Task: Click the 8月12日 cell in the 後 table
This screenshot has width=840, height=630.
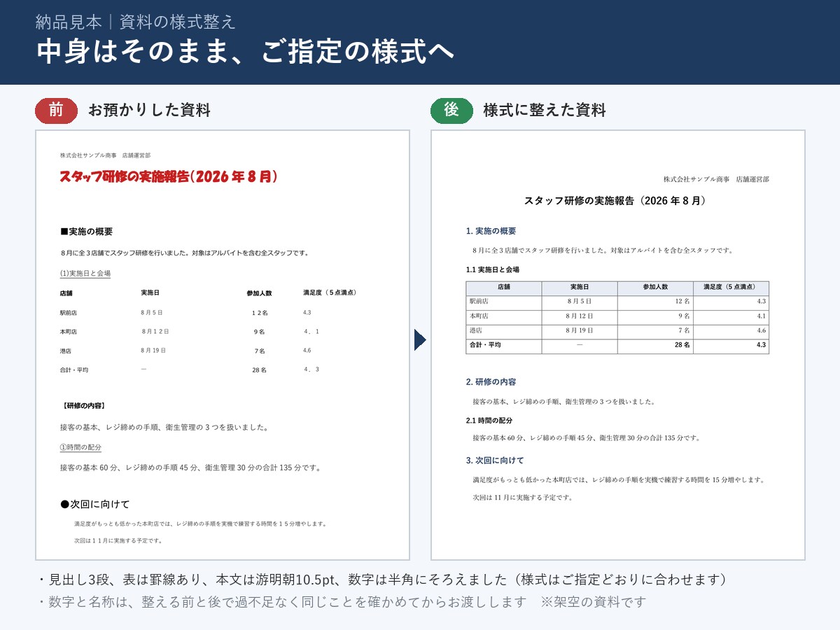Action: coord(580,316)
